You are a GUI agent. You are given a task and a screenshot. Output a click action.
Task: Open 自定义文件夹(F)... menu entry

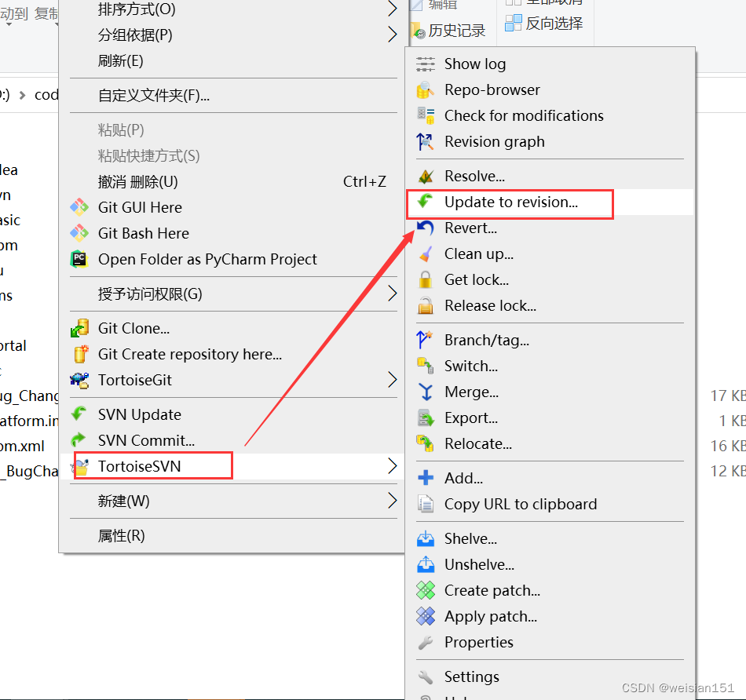click(x=233, y=96)
